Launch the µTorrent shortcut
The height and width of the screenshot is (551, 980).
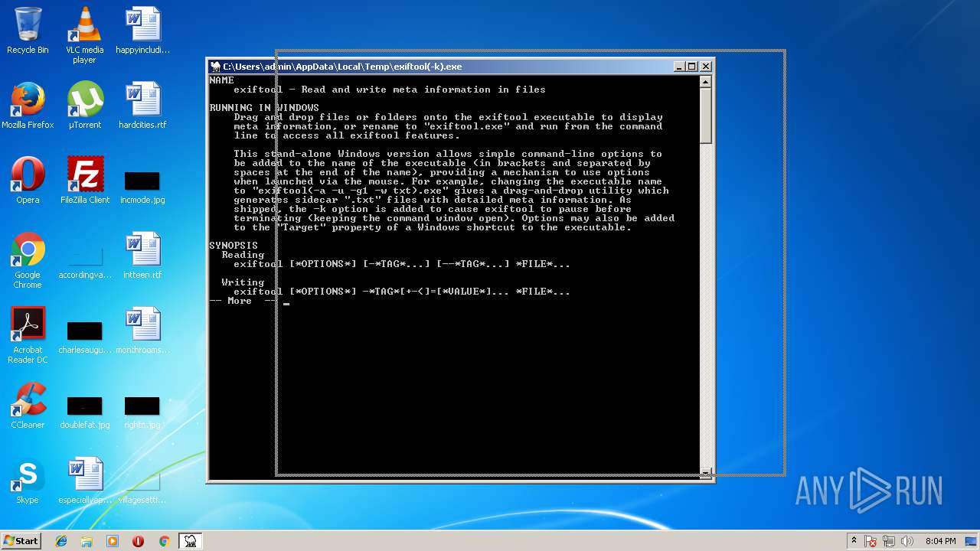click(x=84, y=106)
